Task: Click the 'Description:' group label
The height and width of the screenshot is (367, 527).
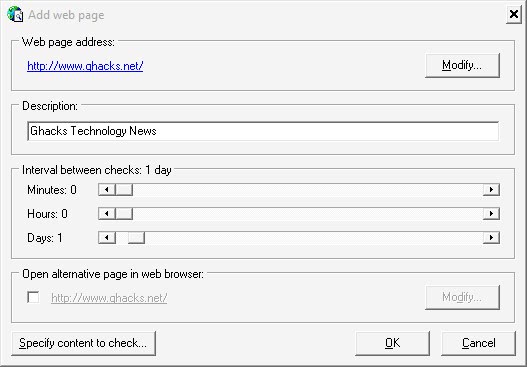Action: 50,106
